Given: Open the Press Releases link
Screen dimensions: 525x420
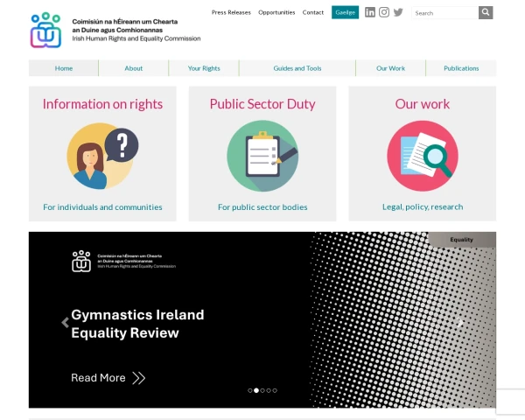Looking at the screenshot, I should coord(231,12).
